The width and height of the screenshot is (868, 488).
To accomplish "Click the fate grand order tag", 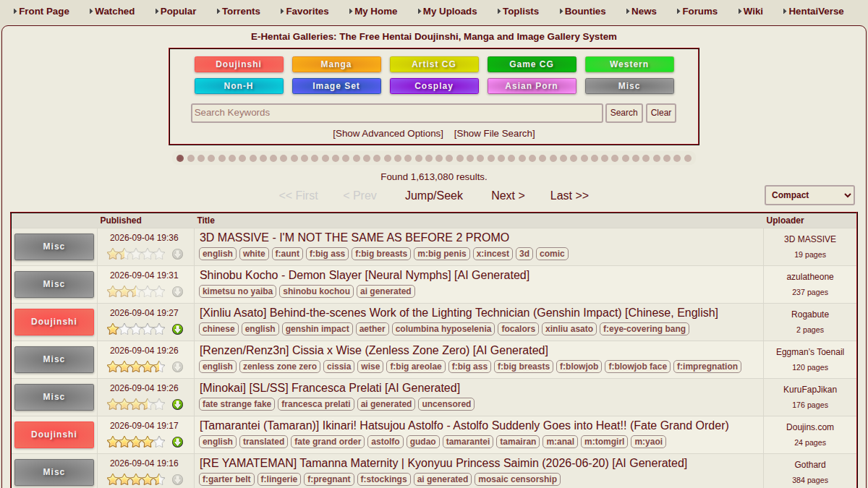I will [x=328, y=442].
